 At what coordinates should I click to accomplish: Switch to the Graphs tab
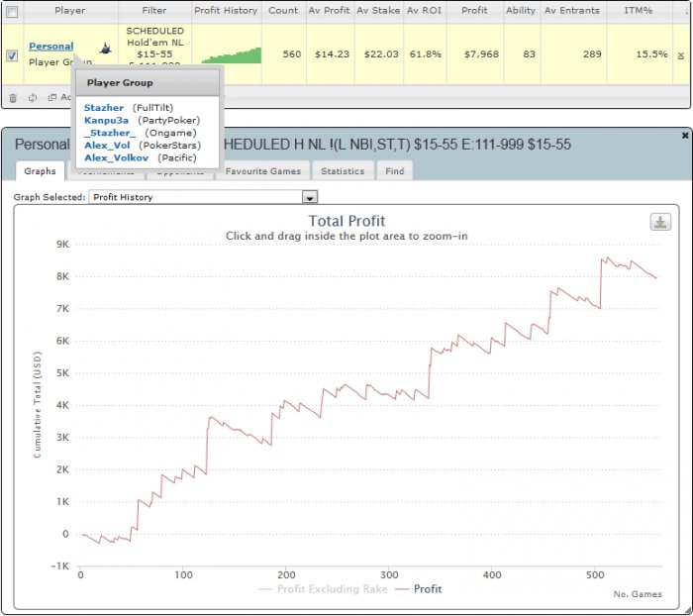(40, 170)
